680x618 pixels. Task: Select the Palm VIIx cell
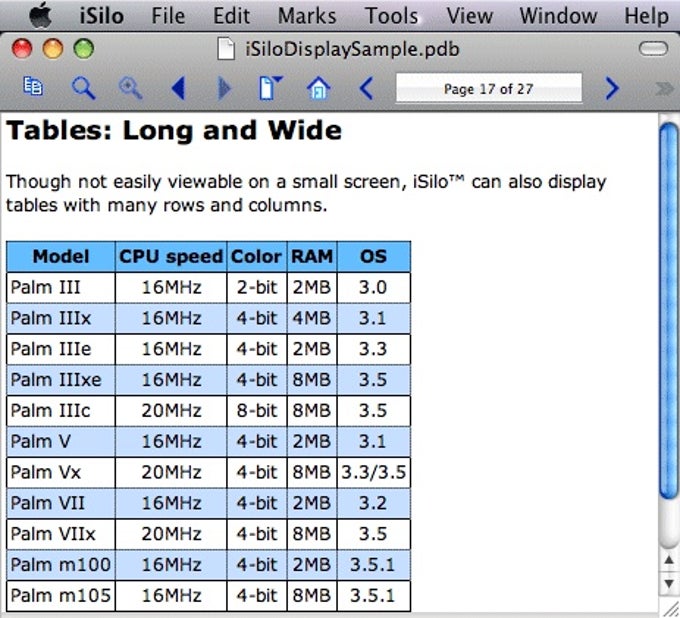[61, 534]
